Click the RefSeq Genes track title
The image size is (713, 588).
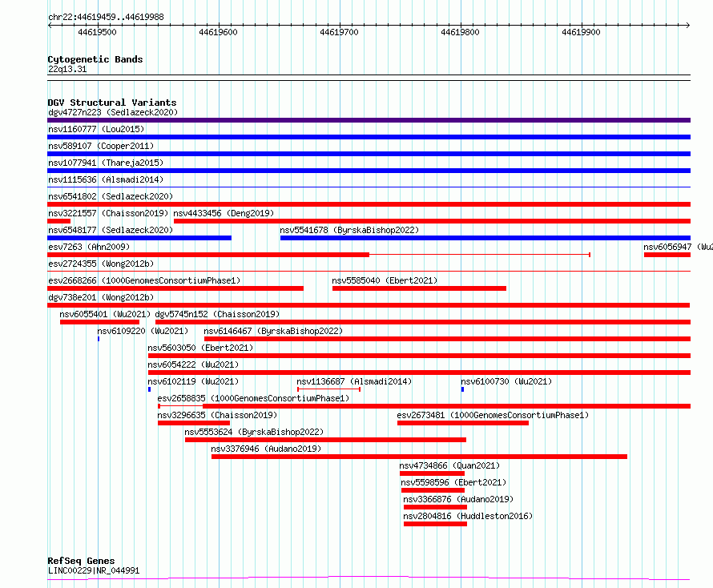click(x=81, y=561)
